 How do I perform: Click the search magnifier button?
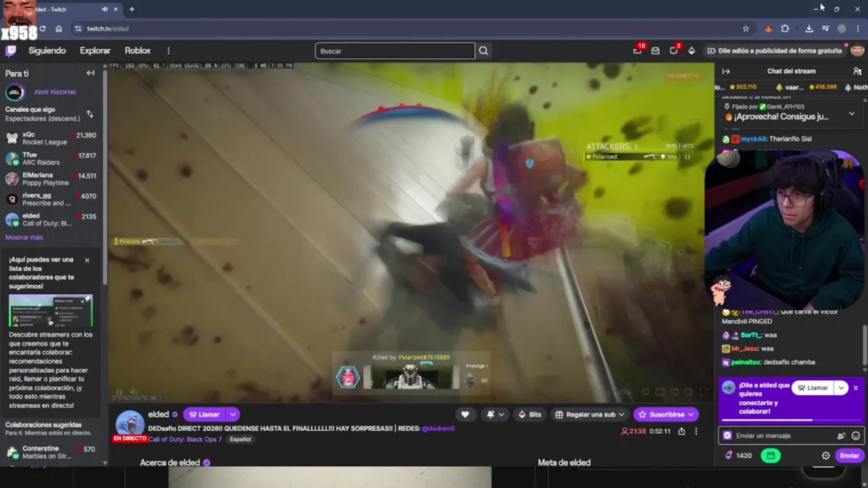point(484,51)
